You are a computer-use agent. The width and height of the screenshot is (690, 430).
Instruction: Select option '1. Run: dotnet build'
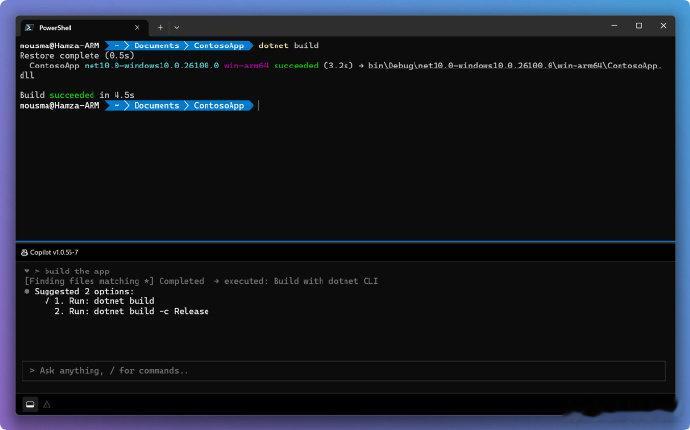tap(104, 301)
